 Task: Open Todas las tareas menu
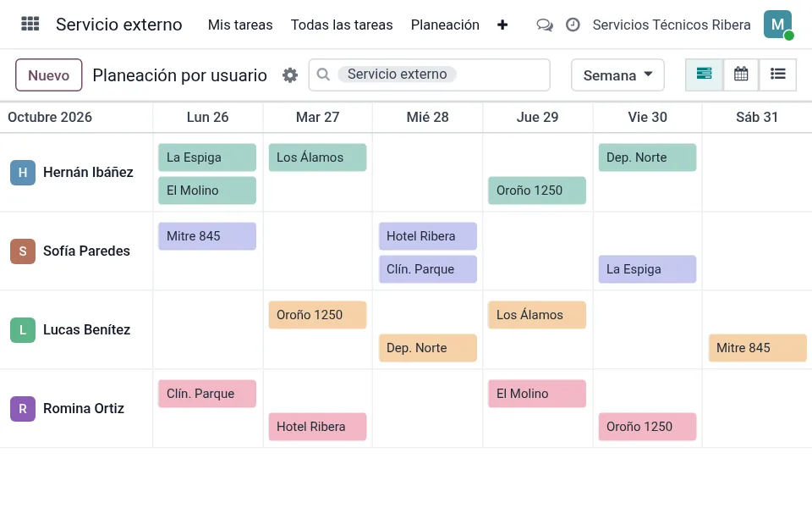tap(342, 25)
